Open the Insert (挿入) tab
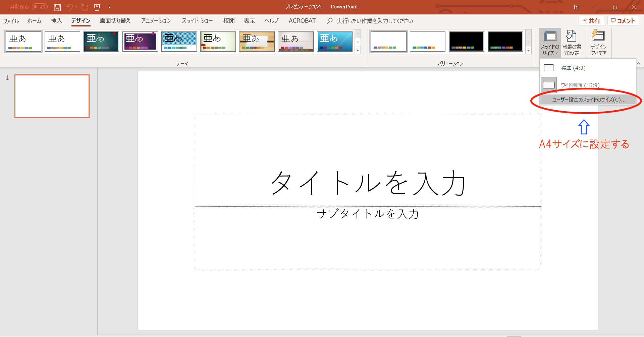 [x=56, y=21]
